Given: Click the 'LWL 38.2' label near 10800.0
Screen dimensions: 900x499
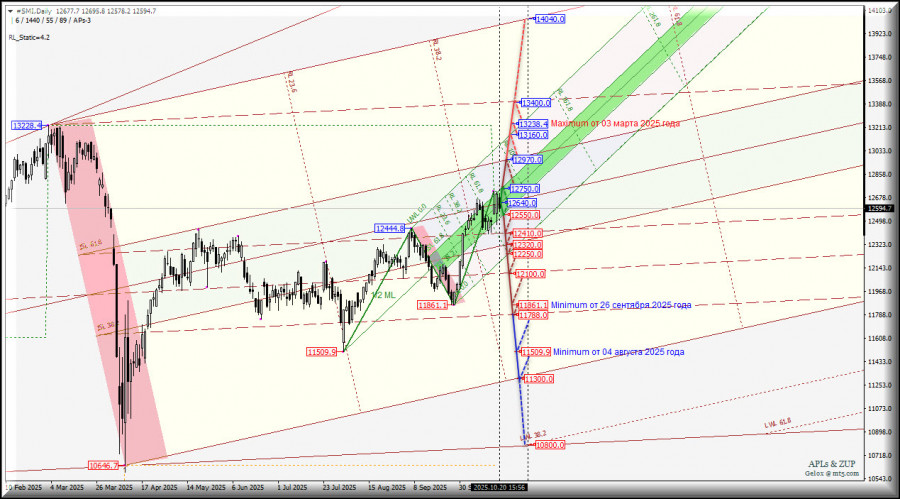Looking at the screenshot, I should [x=533, y=436].
